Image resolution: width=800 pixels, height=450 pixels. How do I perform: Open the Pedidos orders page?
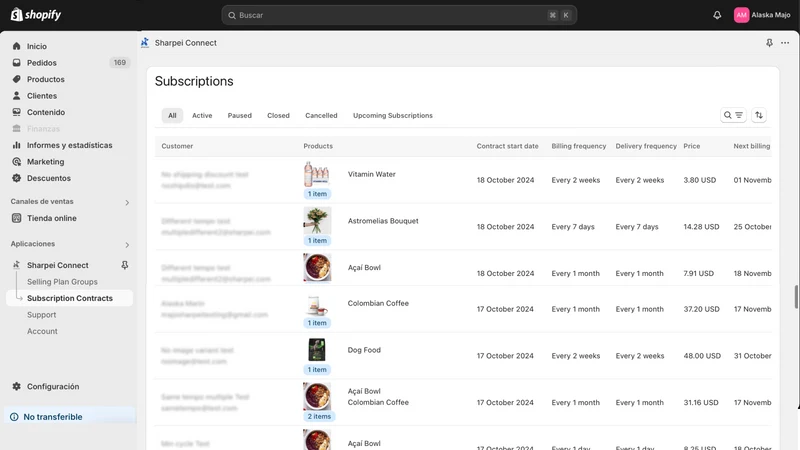tap(42, 63)
